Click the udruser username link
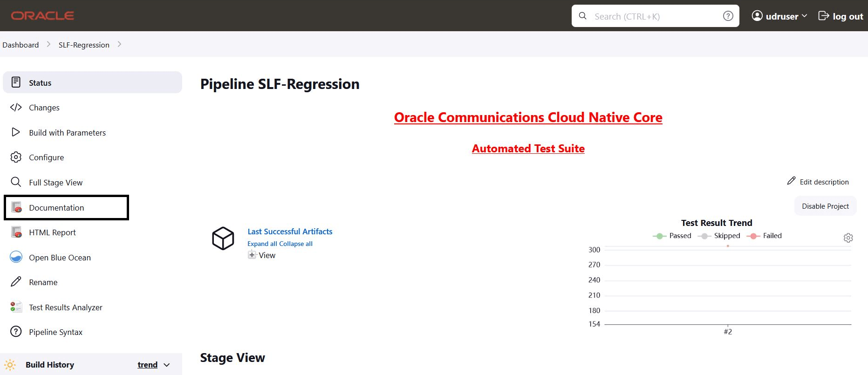The width and height of the screenshot is (868, 375). [x=782, y=16]
